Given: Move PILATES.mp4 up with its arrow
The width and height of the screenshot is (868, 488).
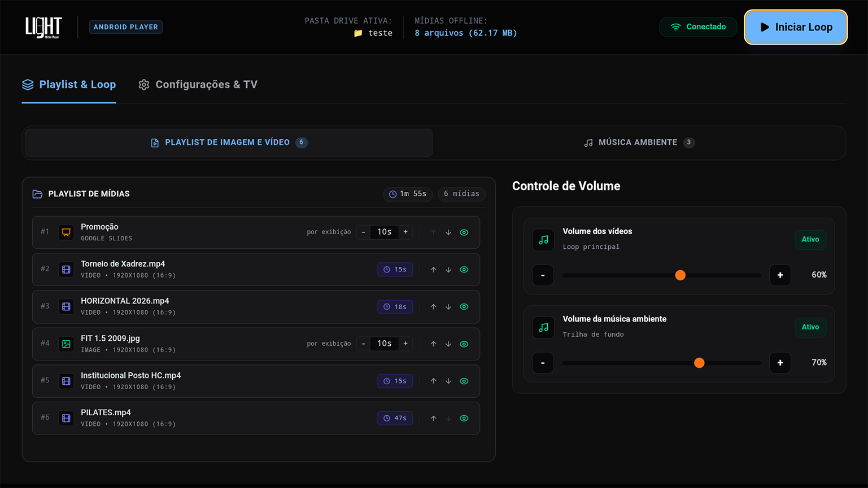Looking at the screenshot, I should 433,419.
